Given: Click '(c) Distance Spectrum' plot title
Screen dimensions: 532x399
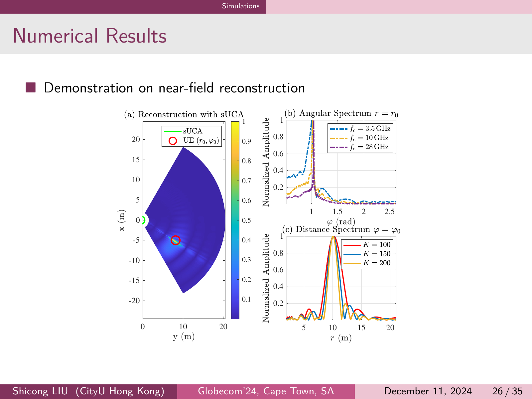Looking at the screenshot, I should 341,229.
